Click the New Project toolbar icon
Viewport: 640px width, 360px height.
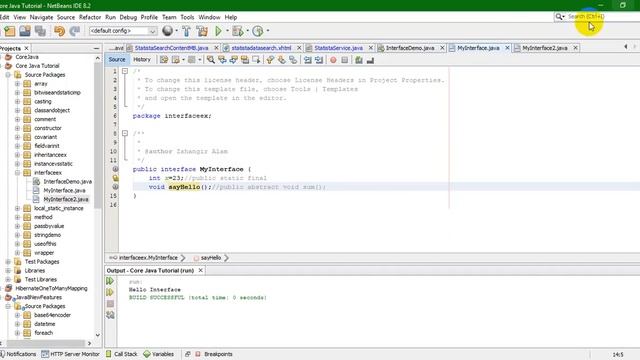[9, 31]
